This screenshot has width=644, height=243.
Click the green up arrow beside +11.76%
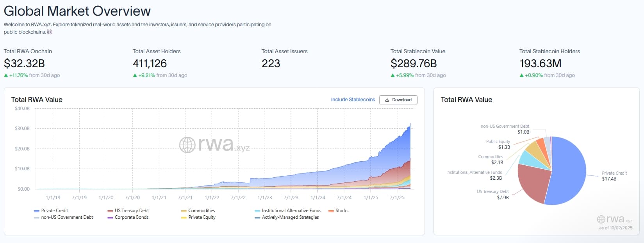click(x=6, y=75)
